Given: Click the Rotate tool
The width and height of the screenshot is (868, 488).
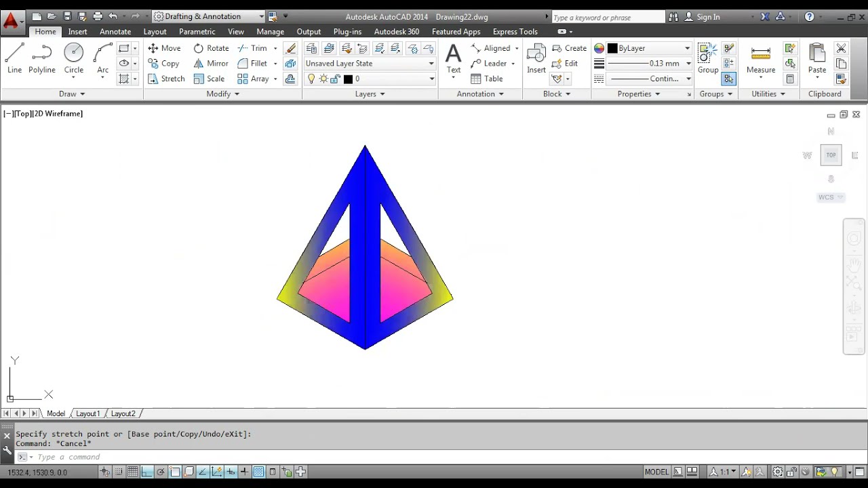Looking at the screenshot, I should 211,48.
